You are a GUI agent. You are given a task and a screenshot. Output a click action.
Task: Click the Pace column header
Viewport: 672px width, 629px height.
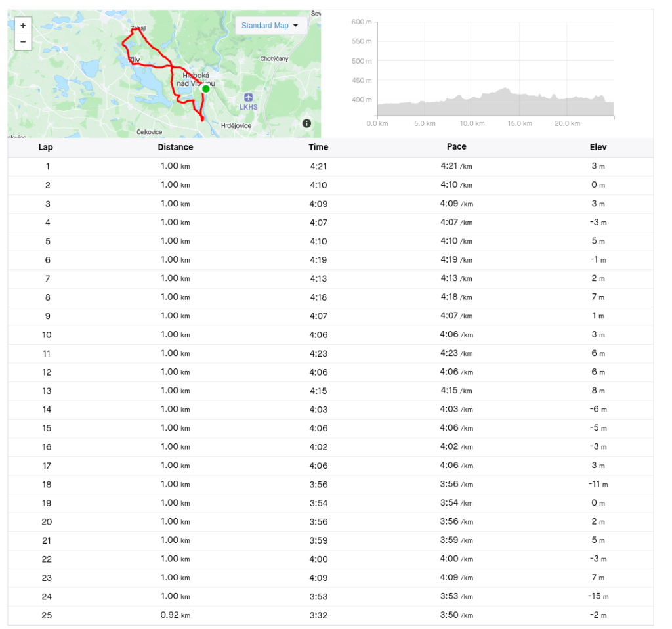click(x=457, y=146)
